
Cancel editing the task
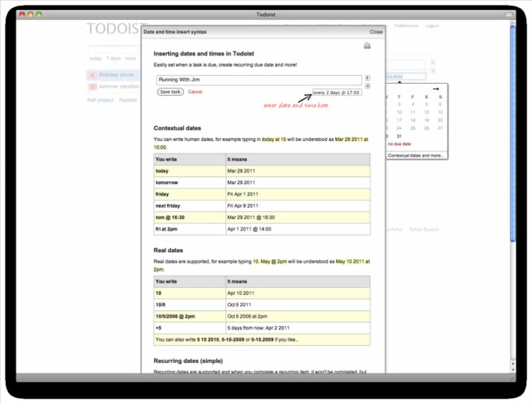tap(195, 92)
